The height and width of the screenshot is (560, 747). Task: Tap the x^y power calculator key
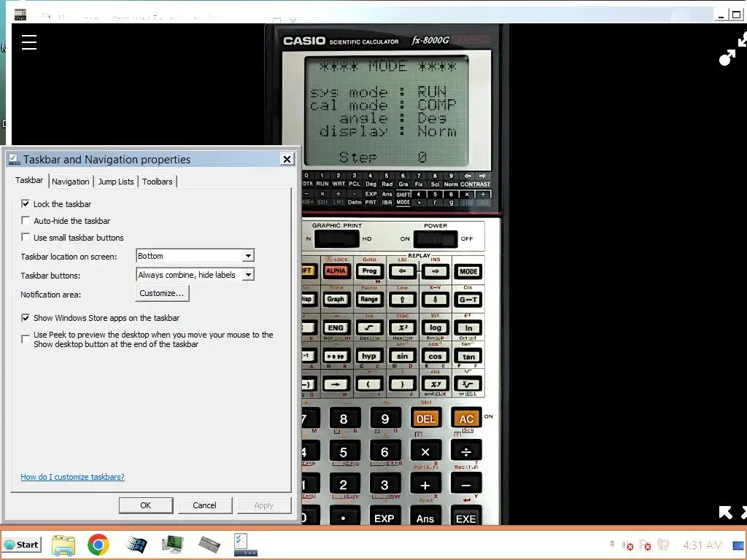click(435, 384)
